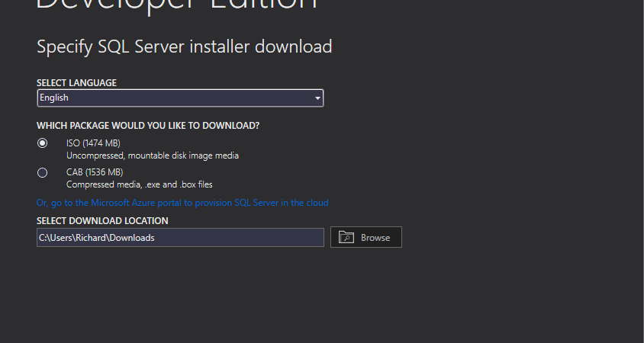Select the ISO radio button
This screenshot has height=343, width=644.
pos(43,143)
